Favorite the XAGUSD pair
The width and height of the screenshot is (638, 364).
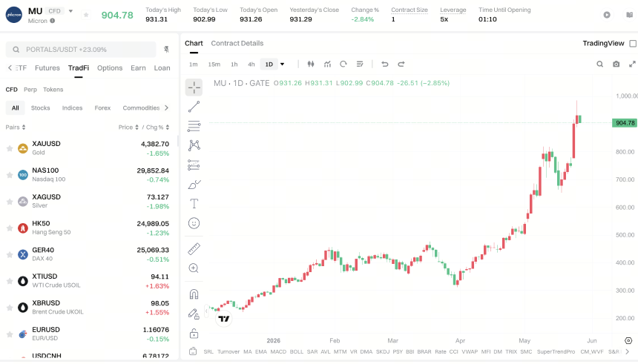(x=10, y=202)
